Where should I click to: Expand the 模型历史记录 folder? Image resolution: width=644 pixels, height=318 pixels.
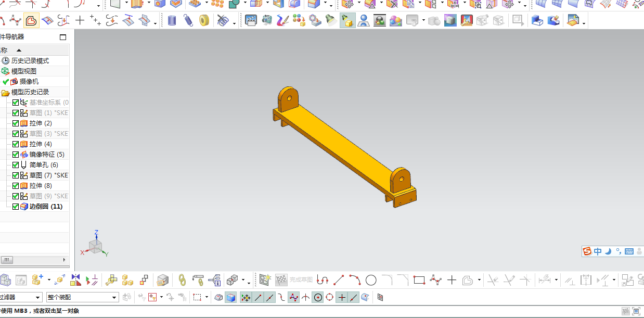click(x=5, y=92)
